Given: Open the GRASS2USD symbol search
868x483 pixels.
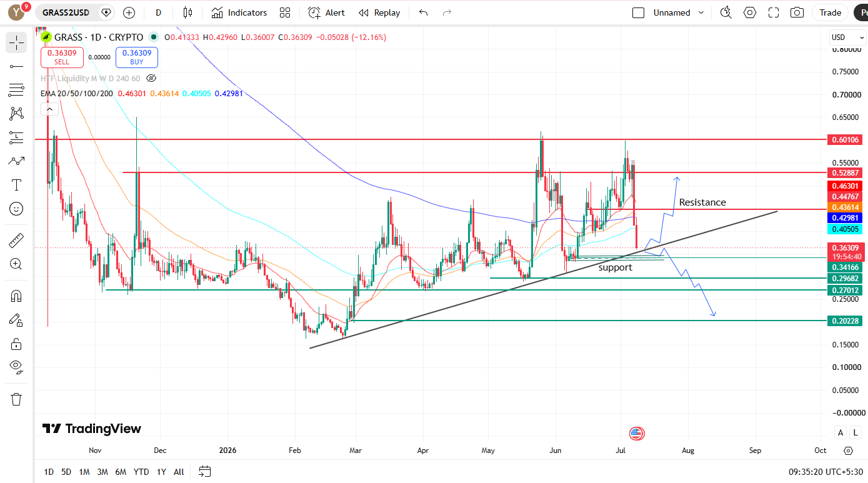Looking at the screenshot, I should [66, 12].
